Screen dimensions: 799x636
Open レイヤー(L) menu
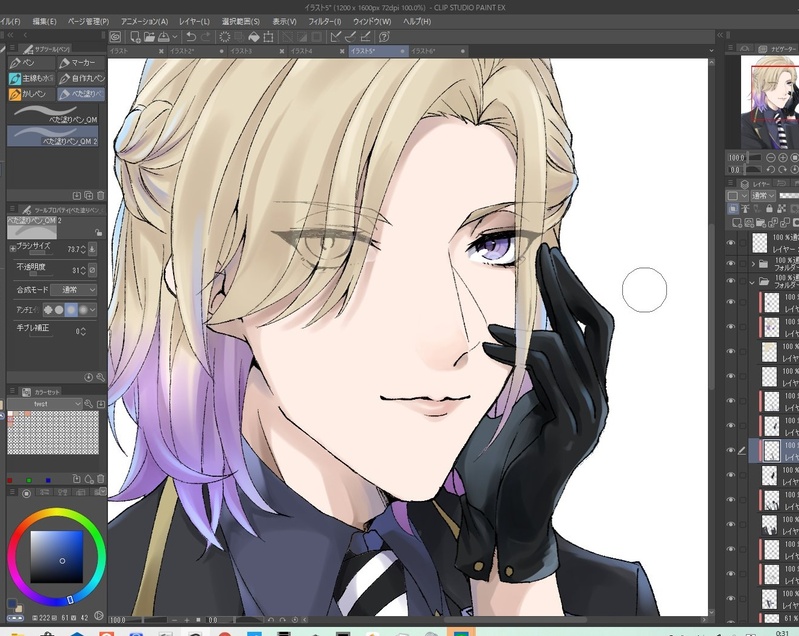pyautogui.click(x=194, y=21)
